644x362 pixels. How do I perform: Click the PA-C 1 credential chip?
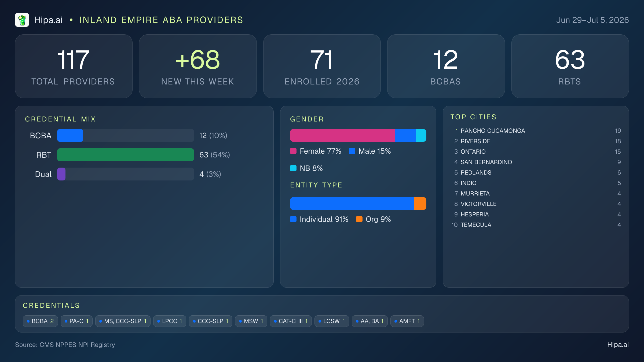point(76,321)
